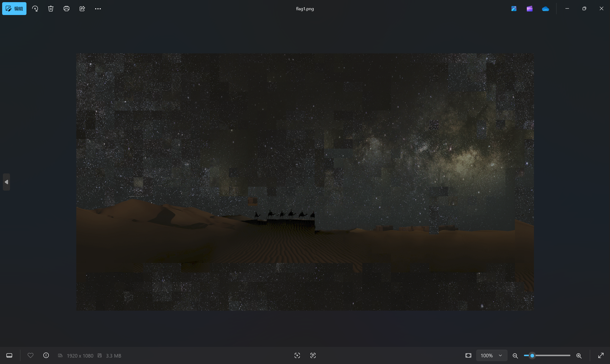Screen dimensions: 610x364
Task: Expand the 100% zoom level dropdown
Action: tap(492, 355)
